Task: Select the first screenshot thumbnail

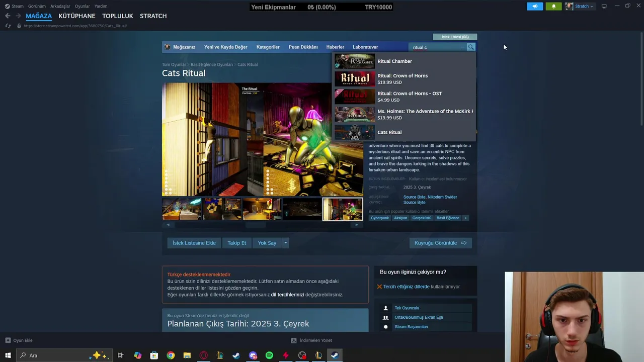Action: [182, 209]
